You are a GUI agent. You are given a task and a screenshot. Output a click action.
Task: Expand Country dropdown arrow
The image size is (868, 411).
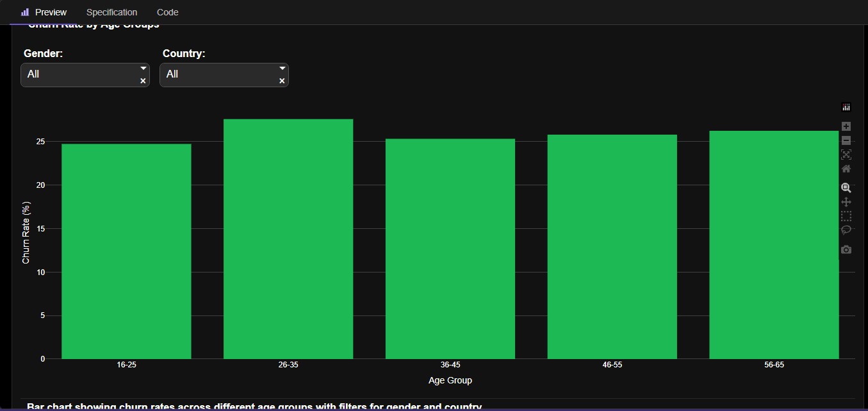tap(282, 68)
